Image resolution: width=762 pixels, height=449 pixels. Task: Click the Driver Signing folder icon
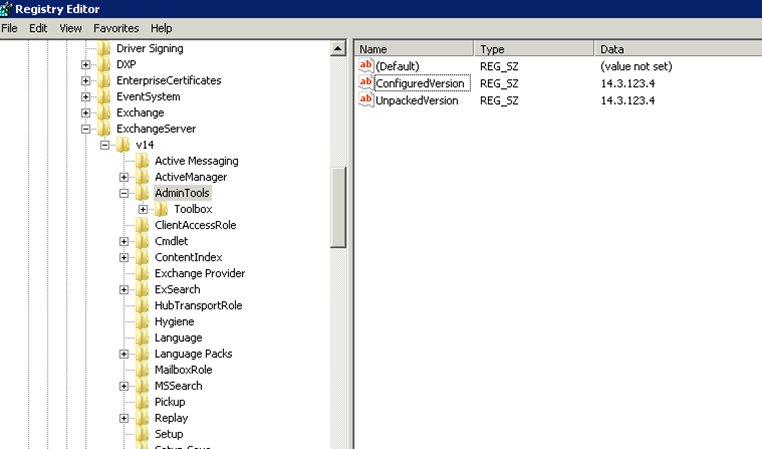(104, 48)
